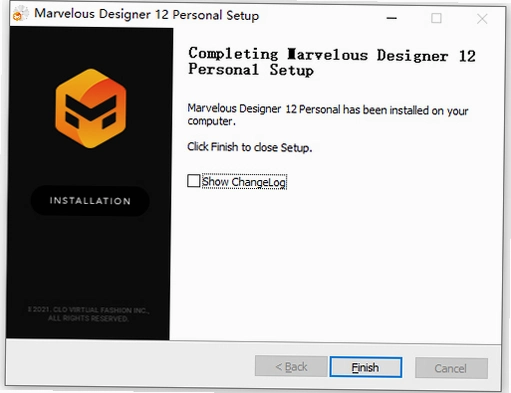511x393 pixels.
Task: Click the installer icon in the title bar
Action: click(20, 14)
